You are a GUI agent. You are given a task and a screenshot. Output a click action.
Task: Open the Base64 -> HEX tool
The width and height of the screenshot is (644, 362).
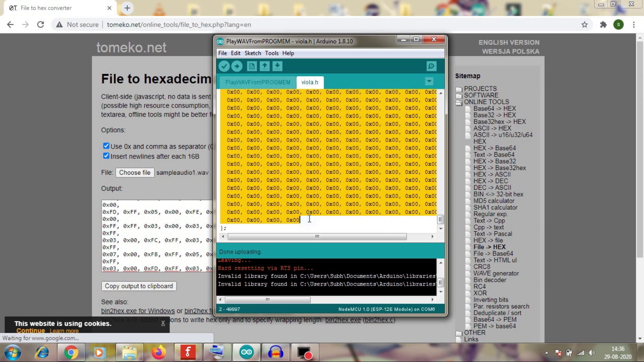[494, 109]
